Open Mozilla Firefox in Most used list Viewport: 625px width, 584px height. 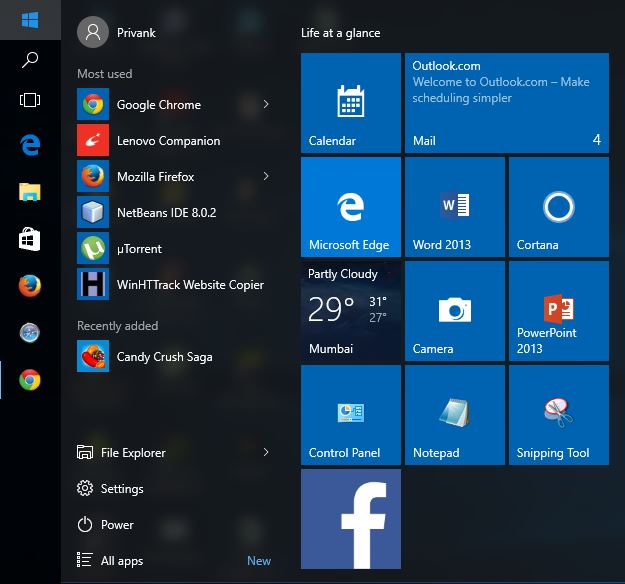(x=175, y=176)
